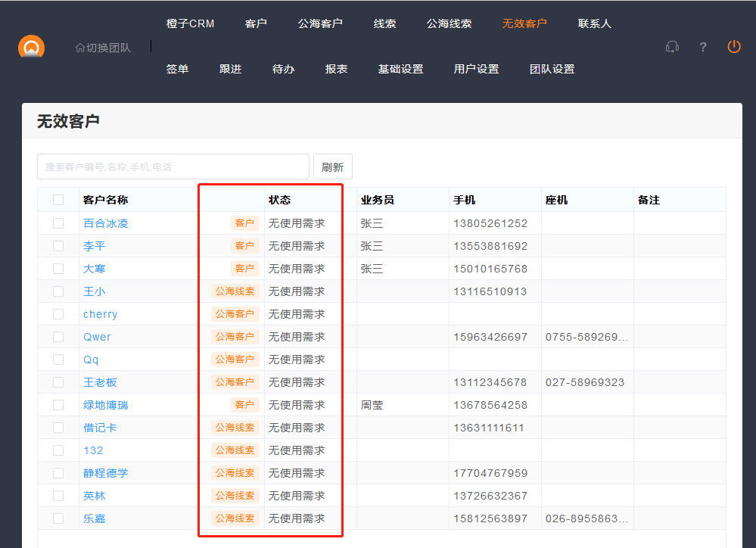Click the question mark help icon
The width and height of the screenshot is (756, 548).
(x=703, y=47)
